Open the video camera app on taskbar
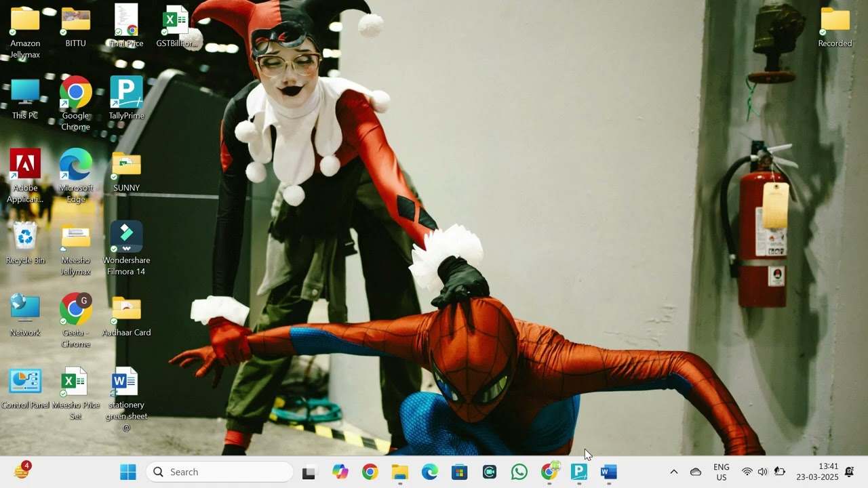 pos(490,472)
